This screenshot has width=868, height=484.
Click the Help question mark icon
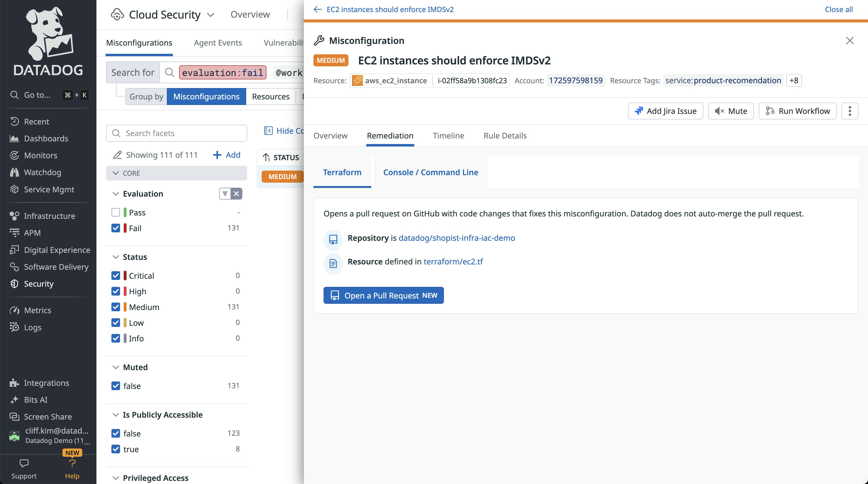[72, 463]
